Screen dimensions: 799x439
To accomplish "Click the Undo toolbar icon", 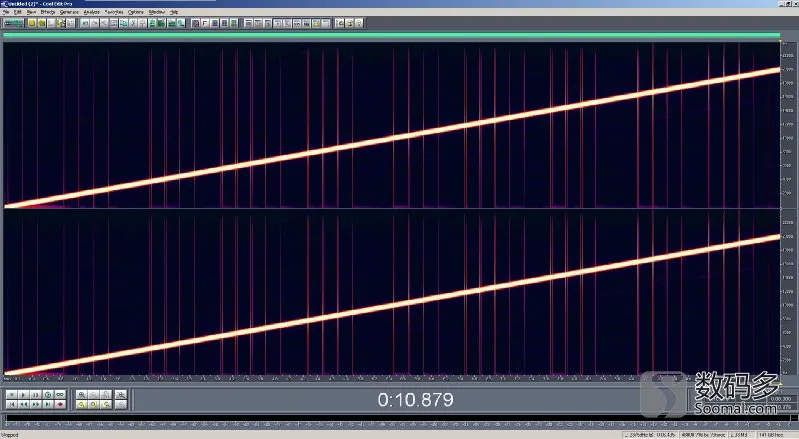I will click(85, 23).
